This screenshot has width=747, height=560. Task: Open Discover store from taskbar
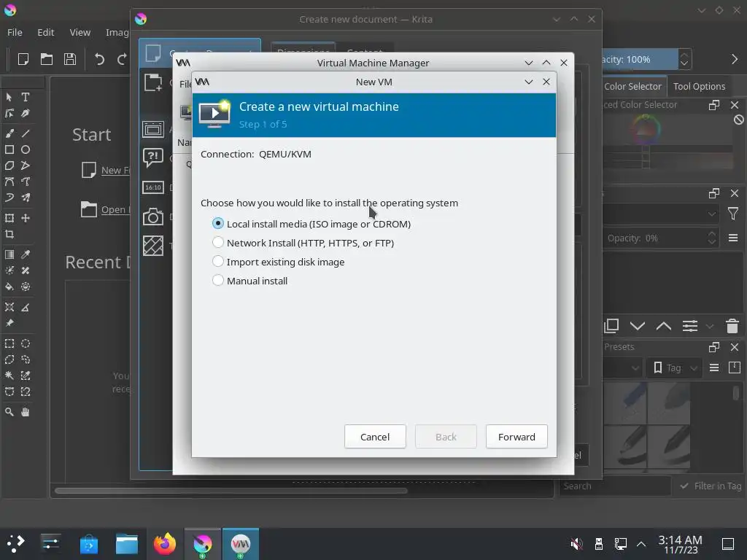(x=88, y=543)
